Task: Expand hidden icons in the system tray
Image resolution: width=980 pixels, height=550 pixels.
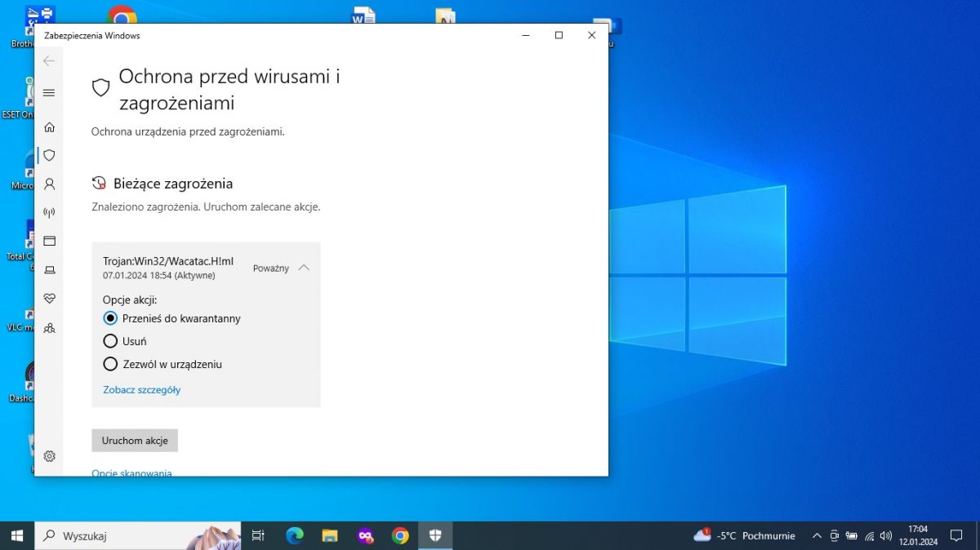Action: [x=817, y=535]
